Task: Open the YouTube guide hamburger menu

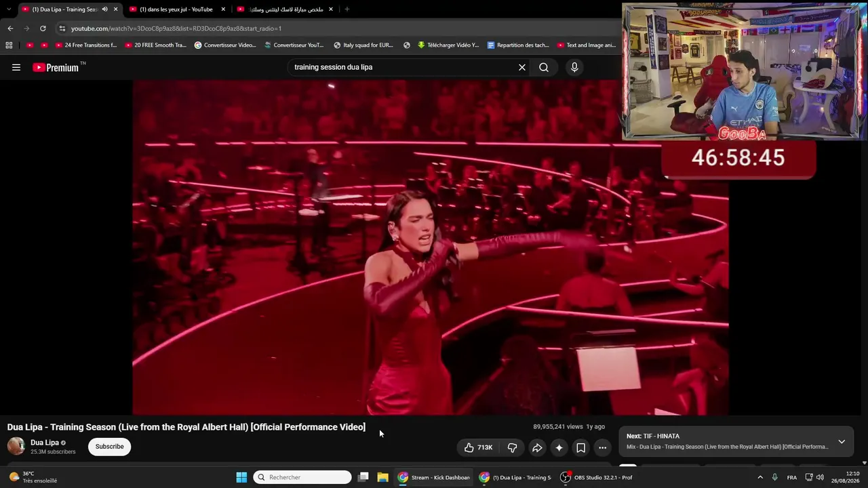Action: (x=16, y=67)
